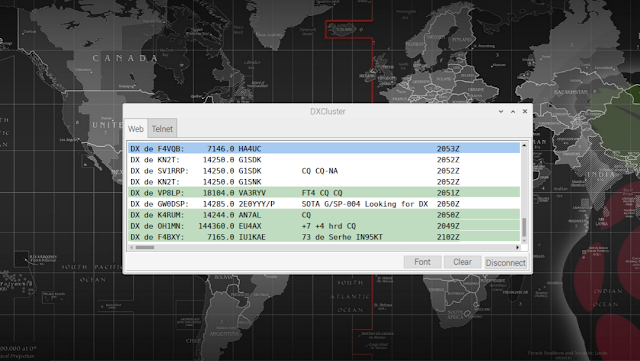Maximize DXCluster window with up chevron
The image size is (640, 361).
[x=513, y=111]
